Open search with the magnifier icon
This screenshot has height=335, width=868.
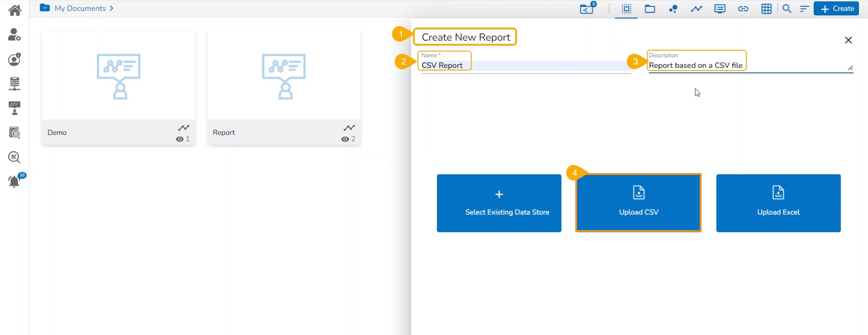(787, 9)
